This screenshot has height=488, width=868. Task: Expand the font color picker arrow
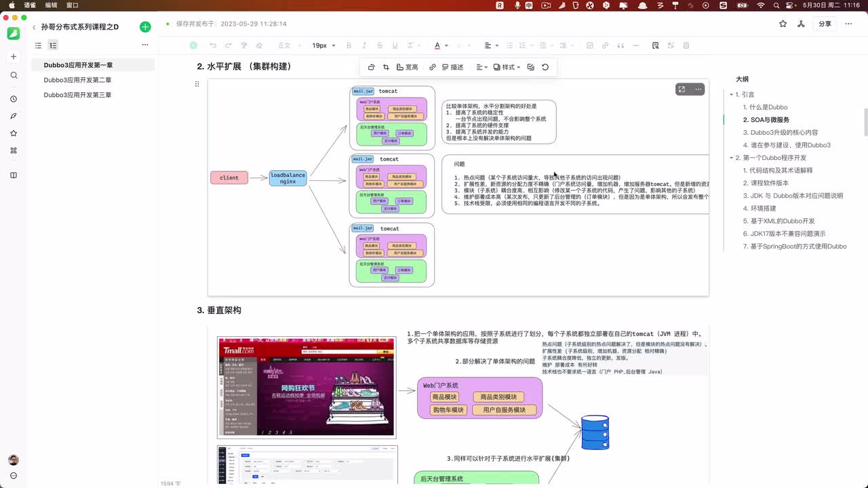(x=446, y=46)
